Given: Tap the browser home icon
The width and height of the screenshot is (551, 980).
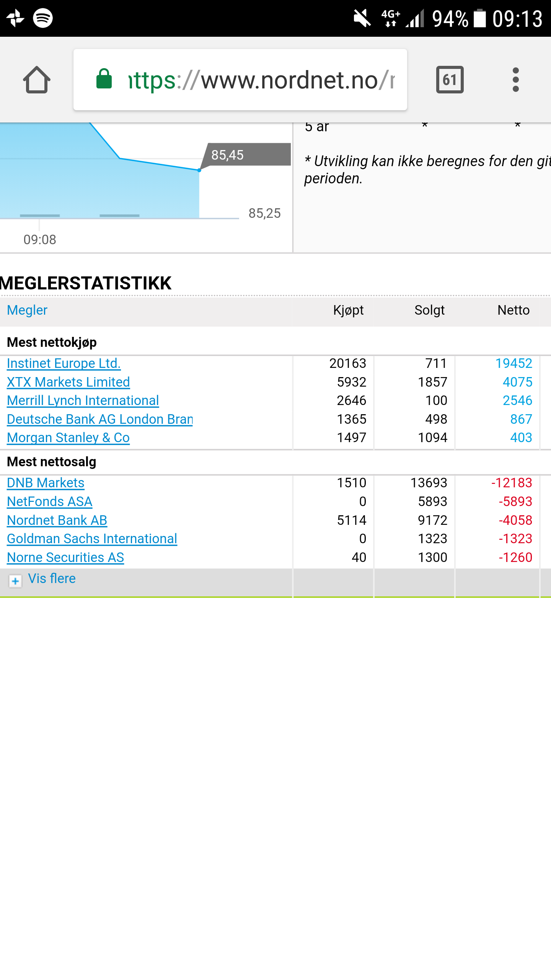Looking at the screenshot, I should coord(37,80).
